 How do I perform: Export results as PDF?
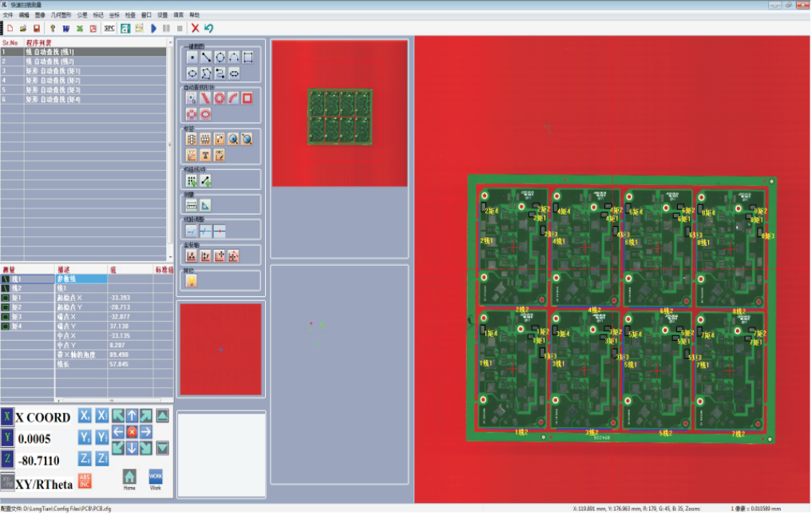click(x=93, y=28)
